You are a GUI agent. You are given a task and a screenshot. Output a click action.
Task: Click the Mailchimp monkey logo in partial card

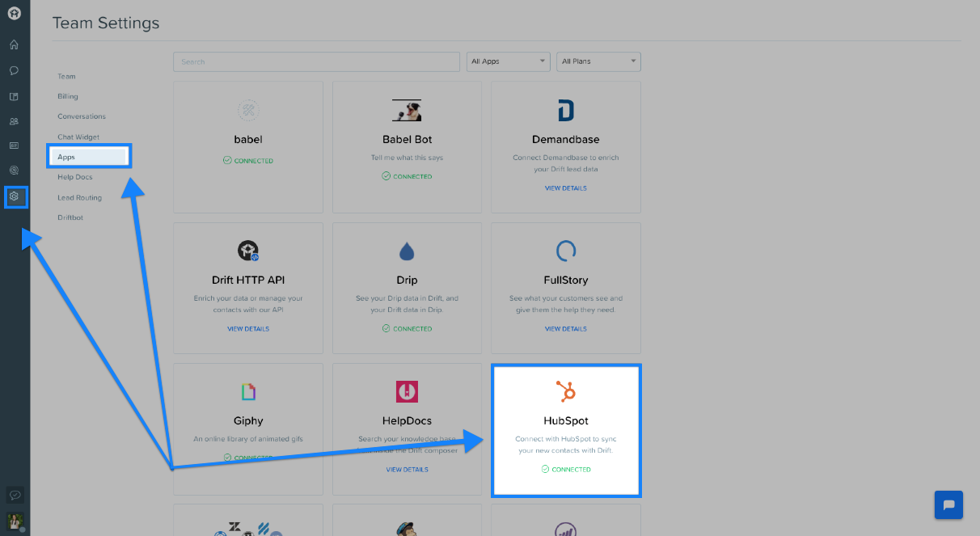pyautogui.click(x=407, y=529)
